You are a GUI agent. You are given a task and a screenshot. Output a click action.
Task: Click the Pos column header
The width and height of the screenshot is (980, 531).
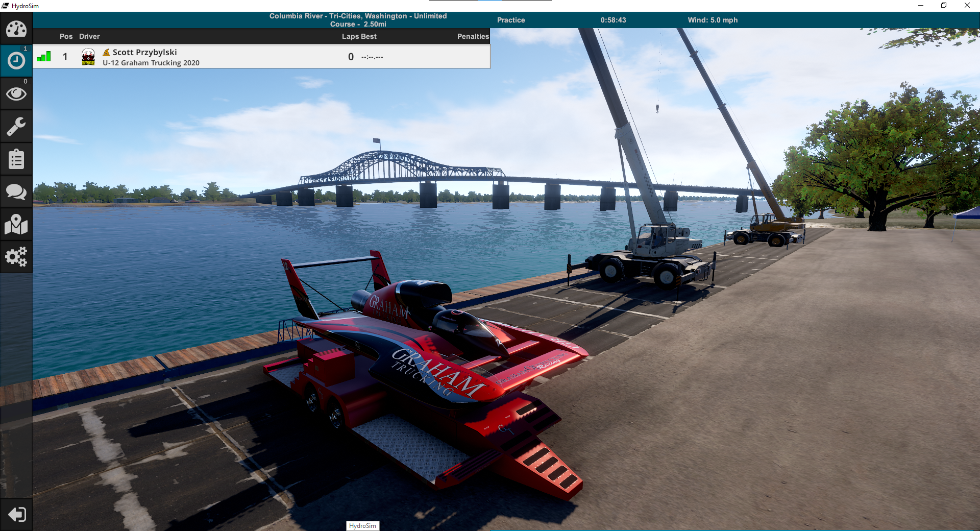pos(66,36)
